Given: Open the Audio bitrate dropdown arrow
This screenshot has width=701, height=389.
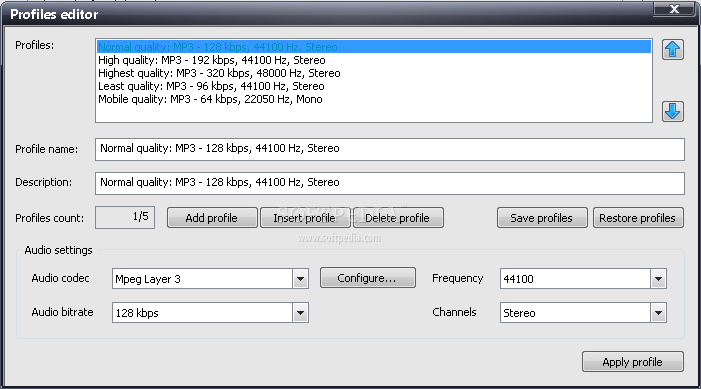Looking at the screenshot, I should click(x=300, y=313).
